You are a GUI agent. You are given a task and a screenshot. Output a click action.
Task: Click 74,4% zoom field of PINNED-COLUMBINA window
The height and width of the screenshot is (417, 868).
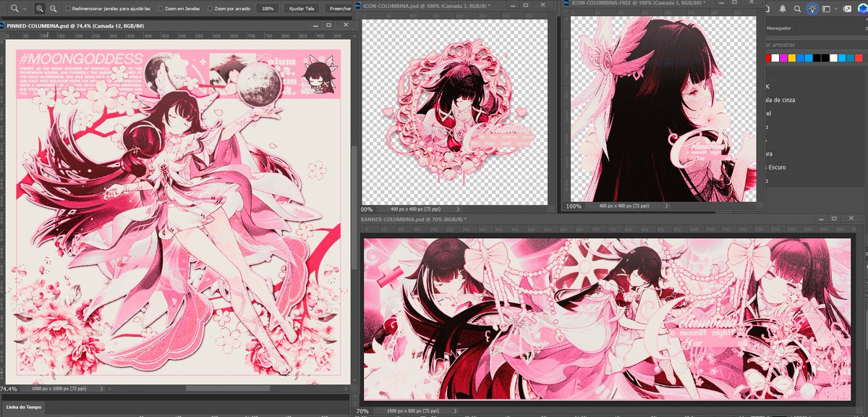(x=9, y=389)
